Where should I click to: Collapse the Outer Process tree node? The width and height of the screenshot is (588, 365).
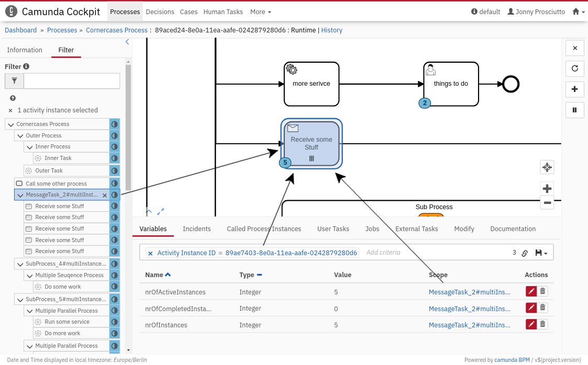(x=20, y=135)
